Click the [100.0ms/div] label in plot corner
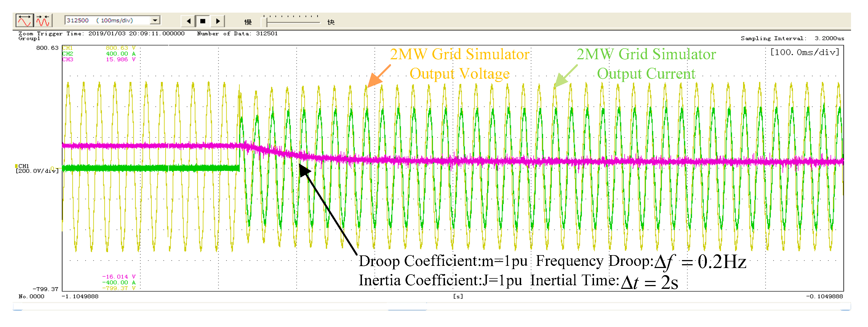868x327 pixels. tap(805, 52)
